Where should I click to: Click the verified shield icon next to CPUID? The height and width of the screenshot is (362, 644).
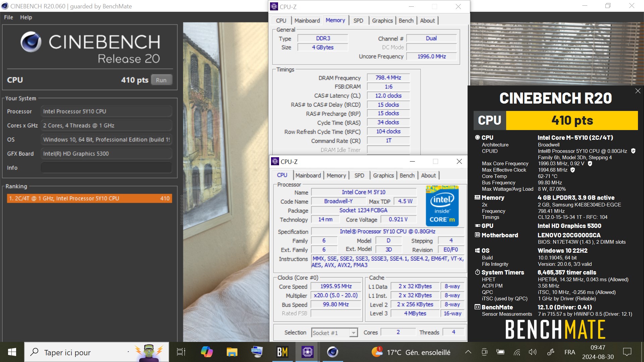tap(633, 151)
